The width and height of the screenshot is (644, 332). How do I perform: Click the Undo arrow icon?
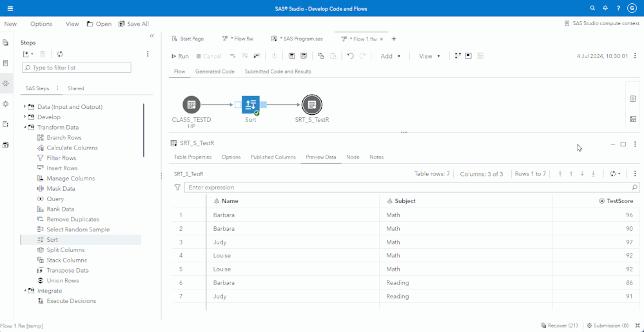point(350,56)
